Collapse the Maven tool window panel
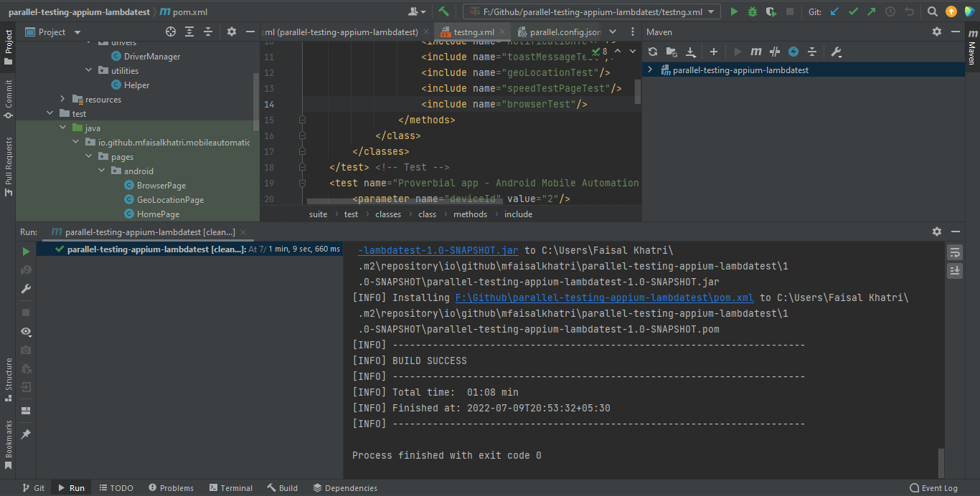The image size is (980, 496). (956, 32)
